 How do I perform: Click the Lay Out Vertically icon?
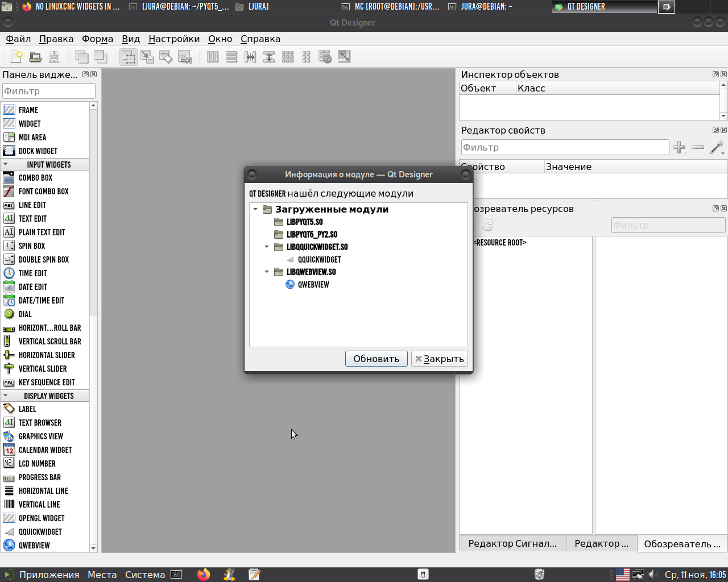coord(231,57)
